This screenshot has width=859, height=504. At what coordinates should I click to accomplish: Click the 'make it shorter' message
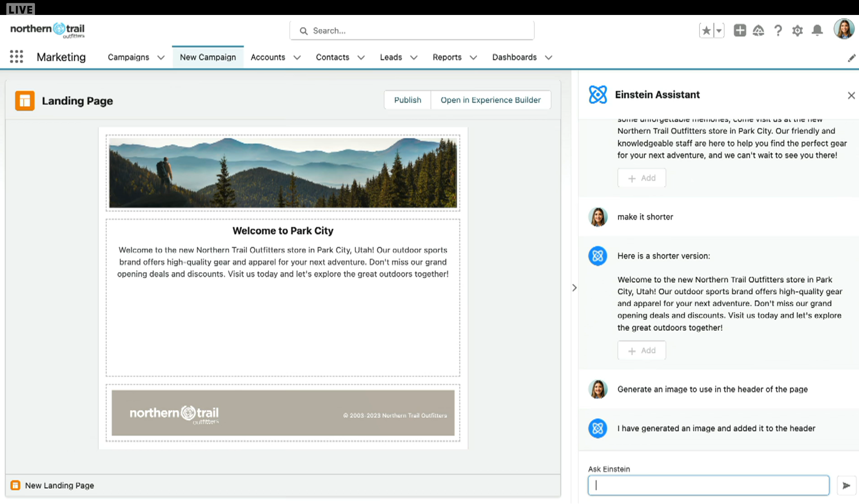pyautogui.click(x=645, y=217)
